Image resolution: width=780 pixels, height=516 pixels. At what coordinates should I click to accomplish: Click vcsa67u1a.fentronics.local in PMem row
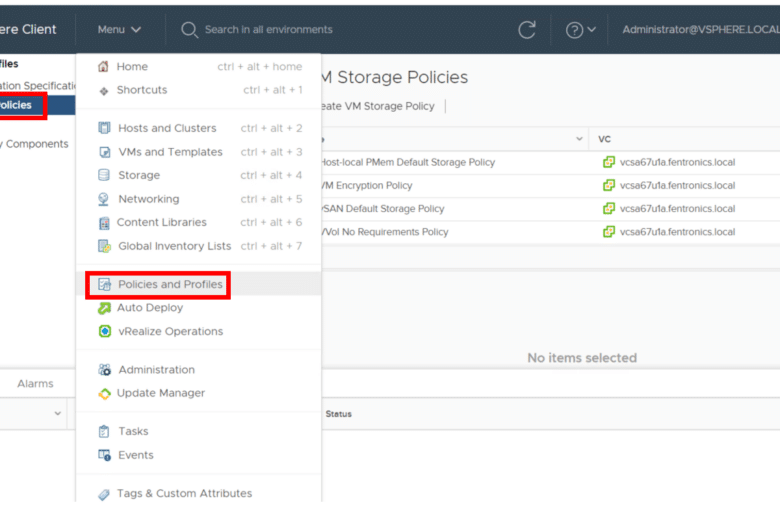678,162
